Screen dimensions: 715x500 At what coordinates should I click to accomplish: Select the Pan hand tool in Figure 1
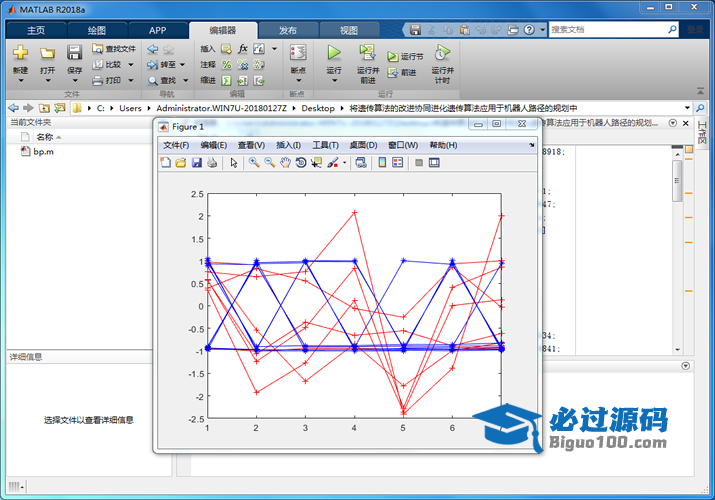285,163
